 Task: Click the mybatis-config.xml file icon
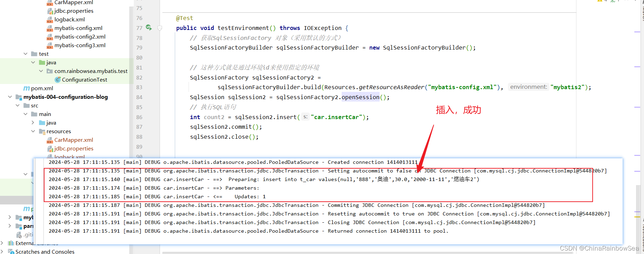tap(50, 28)
